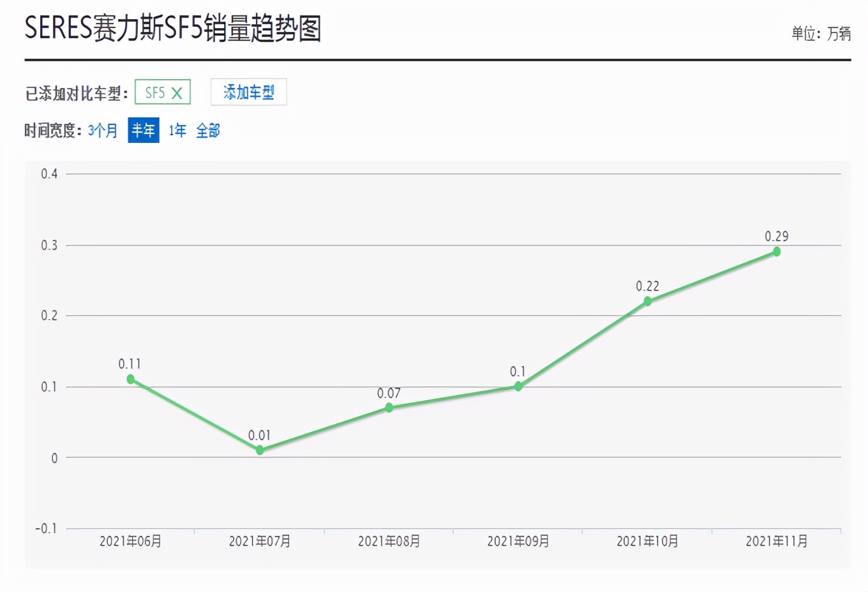Click the x-axis label 2021年08月
This screenshot has height=592, width=868.
[x=389, y=541]
